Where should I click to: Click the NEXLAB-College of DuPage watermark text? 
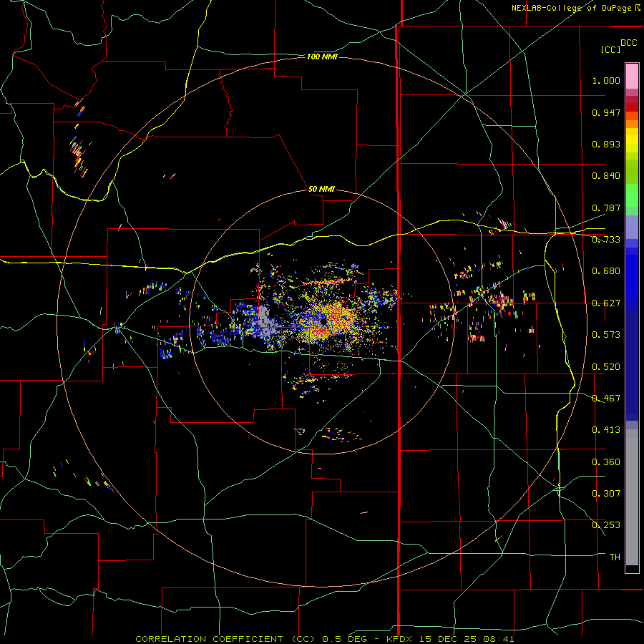(x=575, y=8)
